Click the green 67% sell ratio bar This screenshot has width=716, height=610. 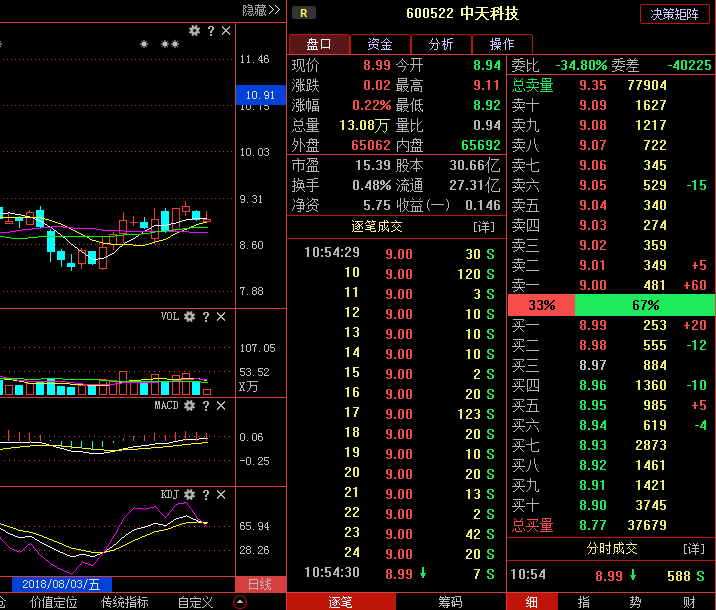[x=645, y=305]
